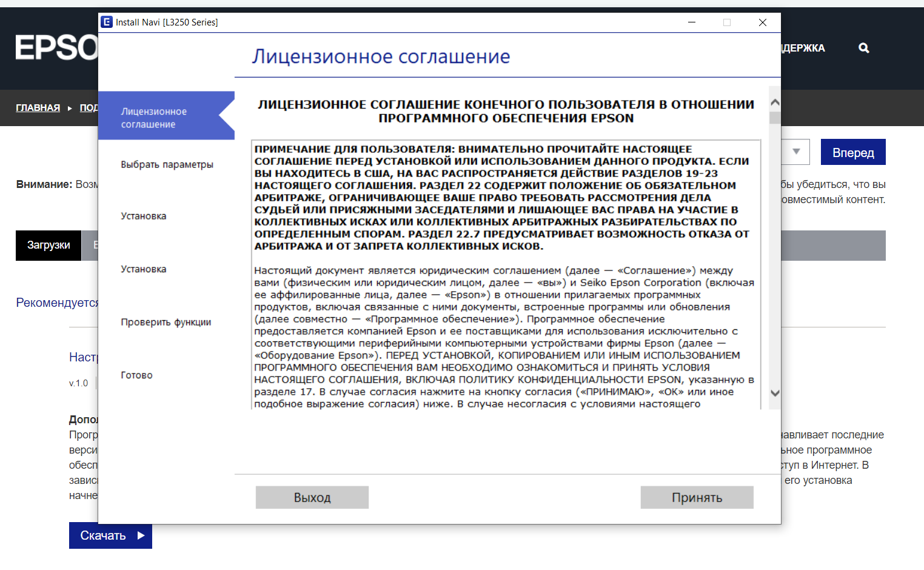
Task: Click the license scrollbar up arrow
Action: pos(775,102)
